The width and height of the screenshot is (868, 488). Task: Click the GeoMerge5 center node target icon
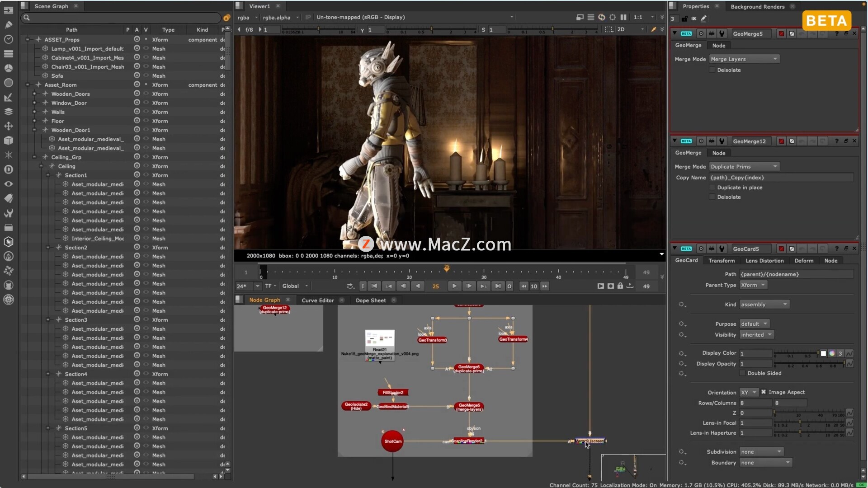tap(701, 33)
